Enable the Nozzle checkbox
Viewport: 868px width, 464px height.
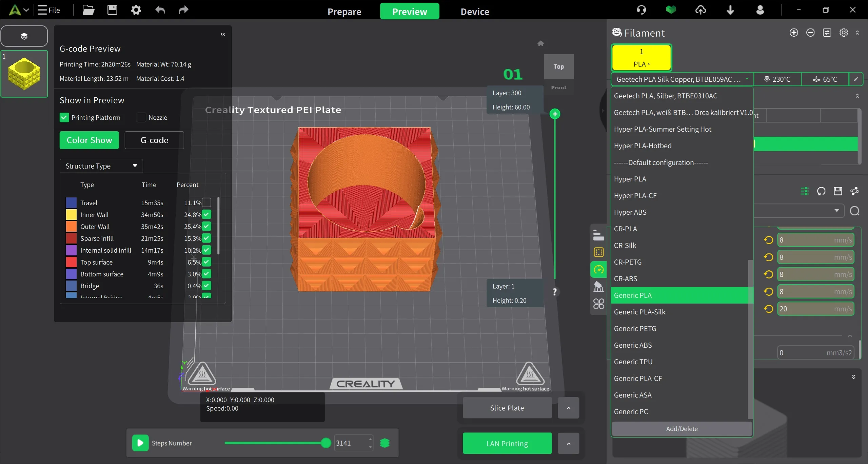141,117
